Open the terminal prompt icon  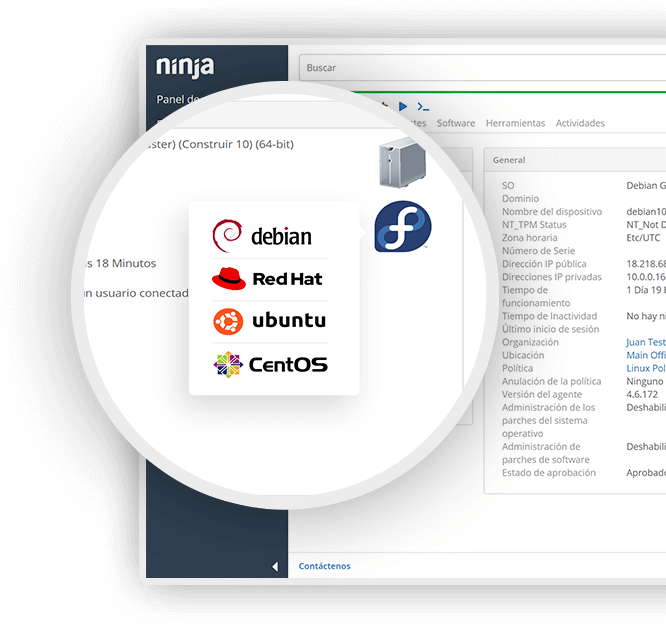423,107
